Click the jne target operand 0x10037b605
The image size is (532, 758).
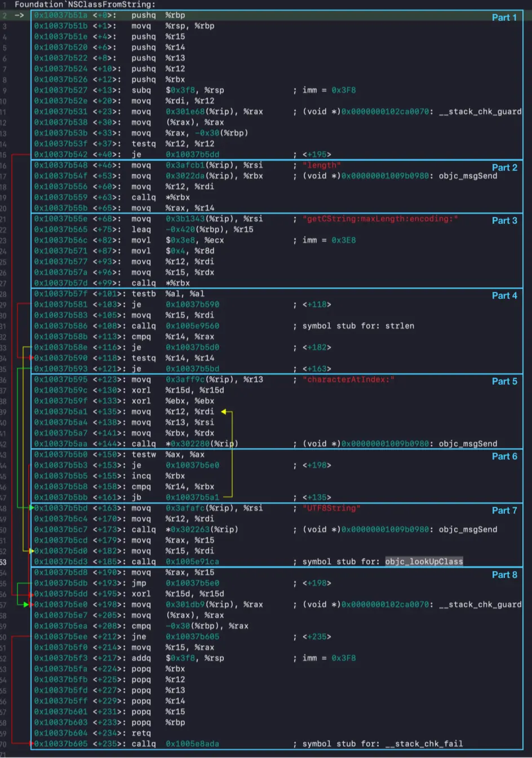[192, 637]
